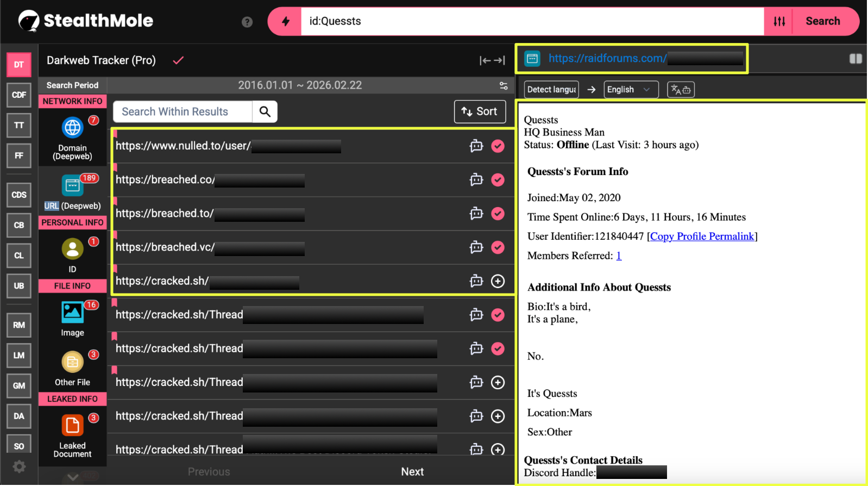Click the help question mark icon

pos(247,22)
